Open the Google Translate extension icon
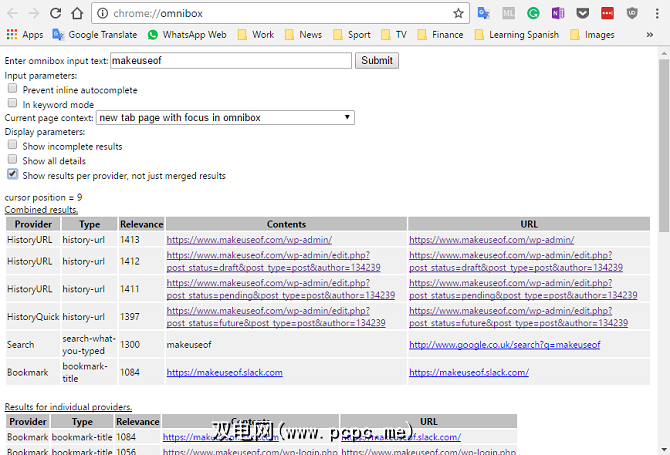The width and height of the screenshot is (670, 455). pos(484,14)
